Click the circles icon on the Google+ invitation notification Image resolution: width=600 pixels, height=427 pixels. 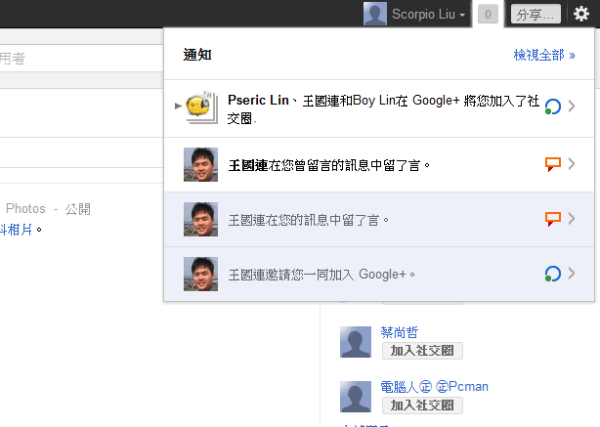click(x=552, y=273)
